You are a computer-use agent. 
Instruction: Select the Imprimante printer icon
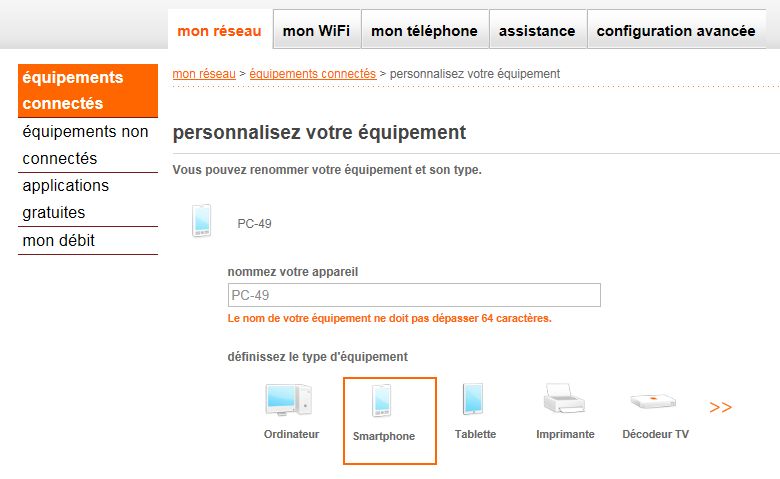[564, 400]
